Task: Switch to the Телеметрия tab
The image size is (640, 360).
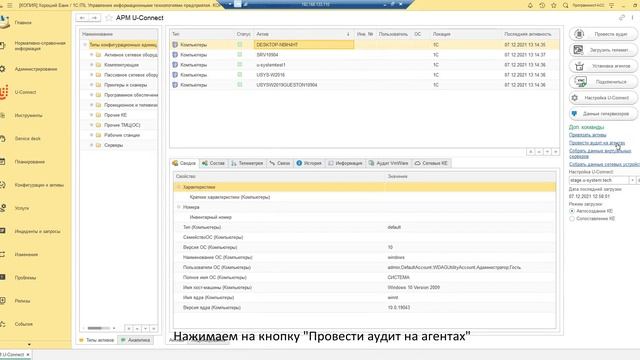Action: point(247,163)
